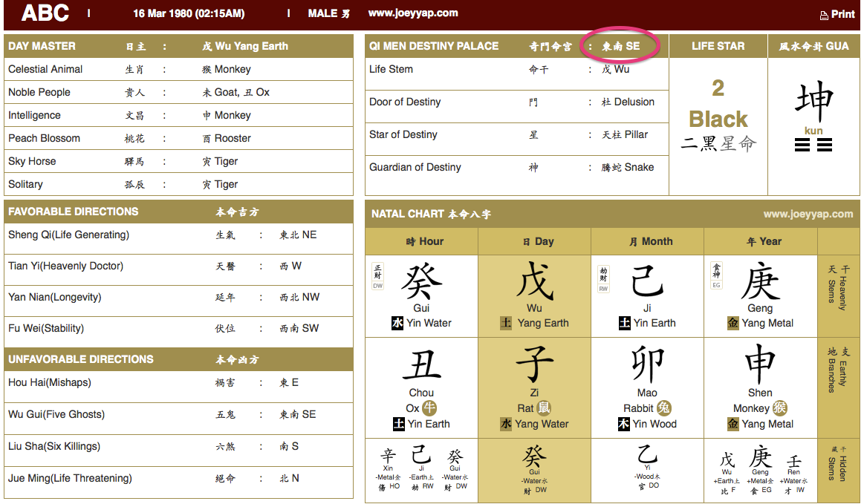Click Yan Nian(Longevity) row
The image size is (864, 504).
178,301
